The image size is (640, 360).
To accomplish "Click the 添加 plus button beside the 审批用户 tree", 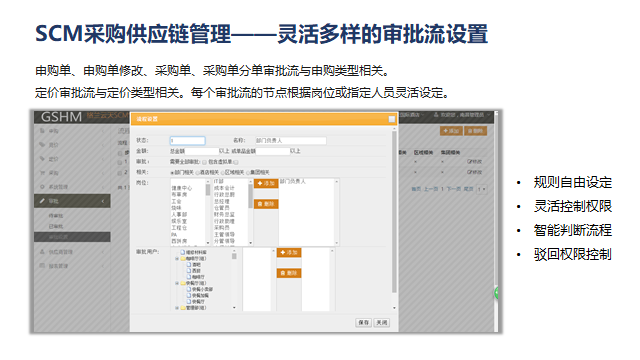I will pos(289,253).
